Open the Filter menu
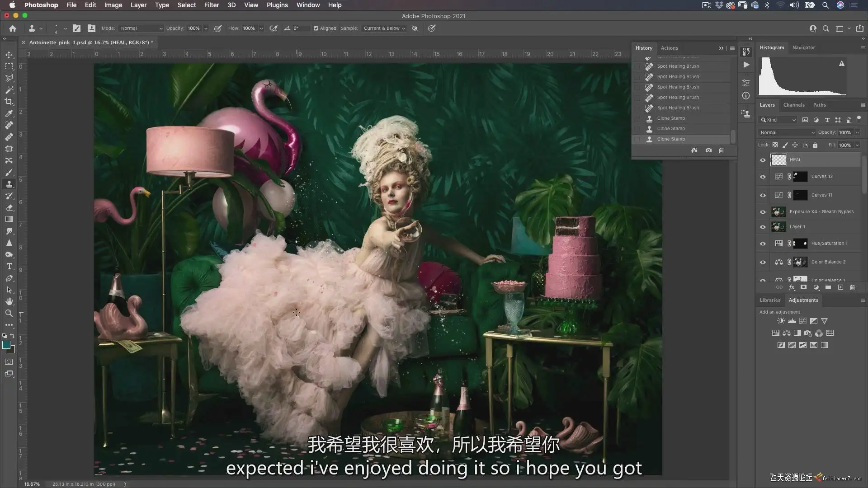The width and height of the screenshot is (868, 488). tap(211, 5)
